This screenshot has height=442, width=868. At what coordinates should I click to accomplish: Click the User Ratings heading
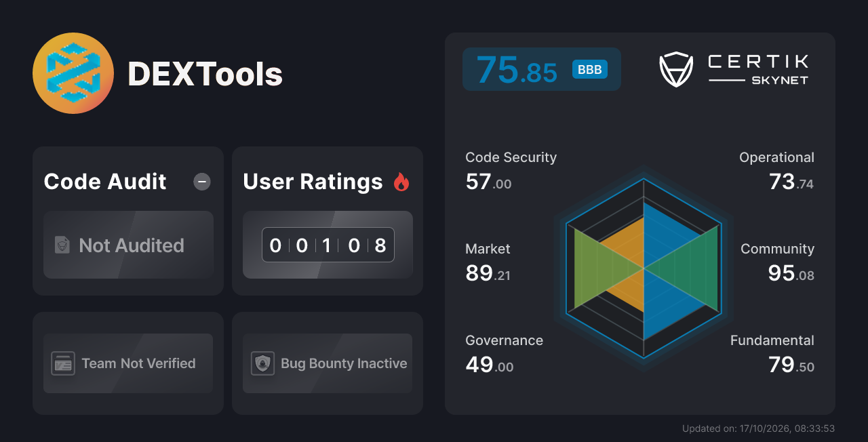tap(313, 182)
